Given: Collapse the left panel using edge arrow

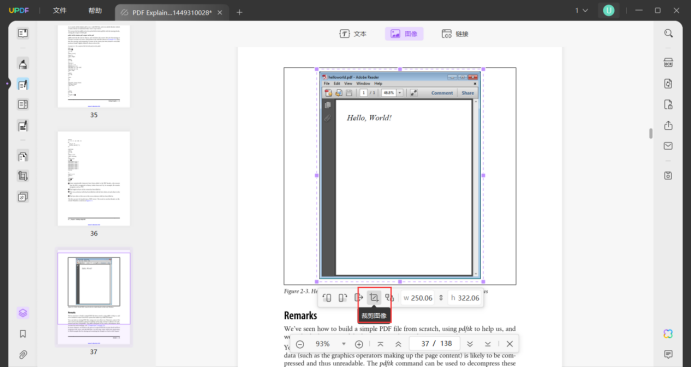Looking at the screenshot, I should tap(7, 83).
